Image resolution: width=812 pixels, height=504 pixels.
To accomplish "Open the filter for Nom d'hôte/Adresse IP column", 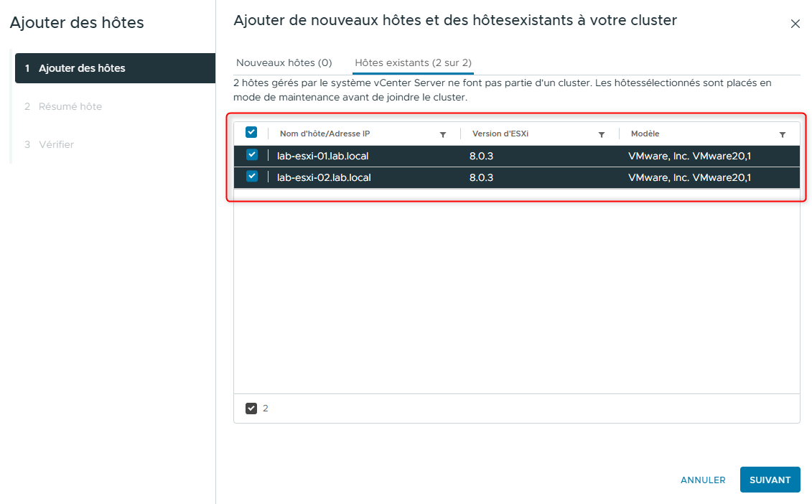I will (x=443, y=134).
